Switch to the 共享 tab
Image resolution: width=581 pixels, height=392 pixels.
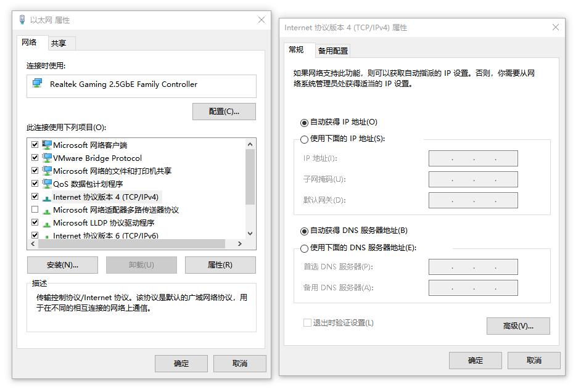[60, 43]
